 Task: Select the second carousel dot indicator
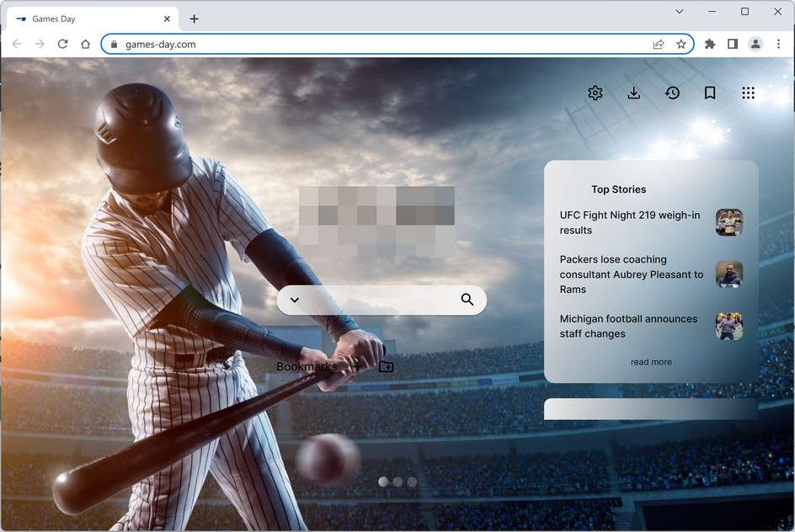397,481
